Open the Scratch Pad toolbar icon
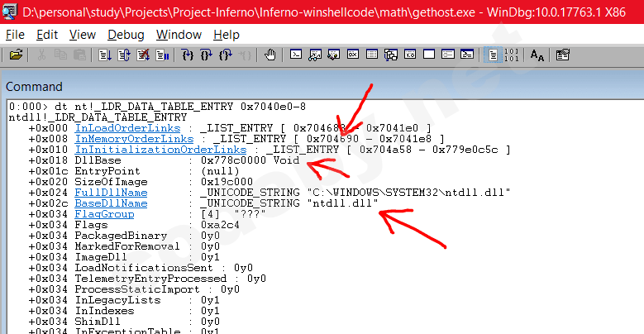Screen dimensions: 644x334 [429, 55]
